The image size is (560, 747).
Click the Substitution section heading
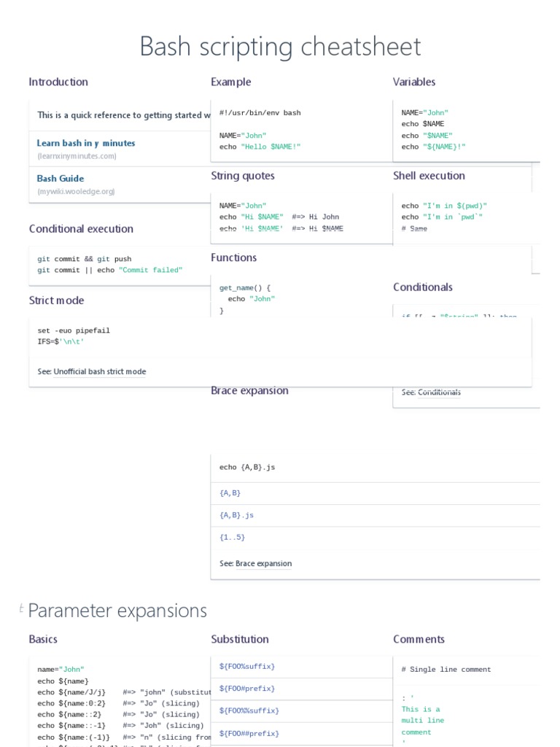(x=240, y=639)
